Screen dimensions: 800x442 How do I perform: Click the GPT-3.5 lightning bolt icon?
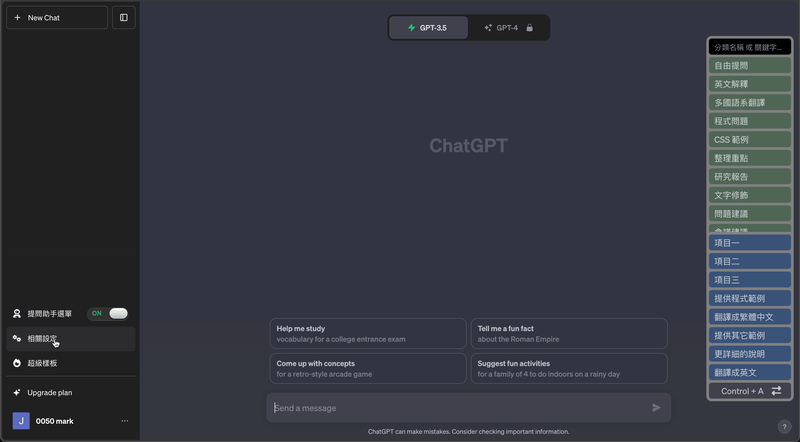coord(411,28)
